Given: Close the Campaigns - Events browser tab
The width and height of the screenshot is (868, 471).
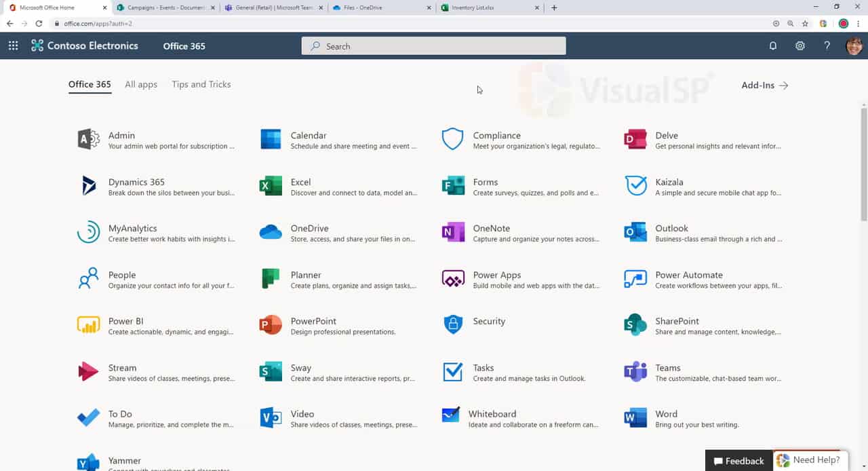Looking at the screenshot, I should click(x=213, y=7).
